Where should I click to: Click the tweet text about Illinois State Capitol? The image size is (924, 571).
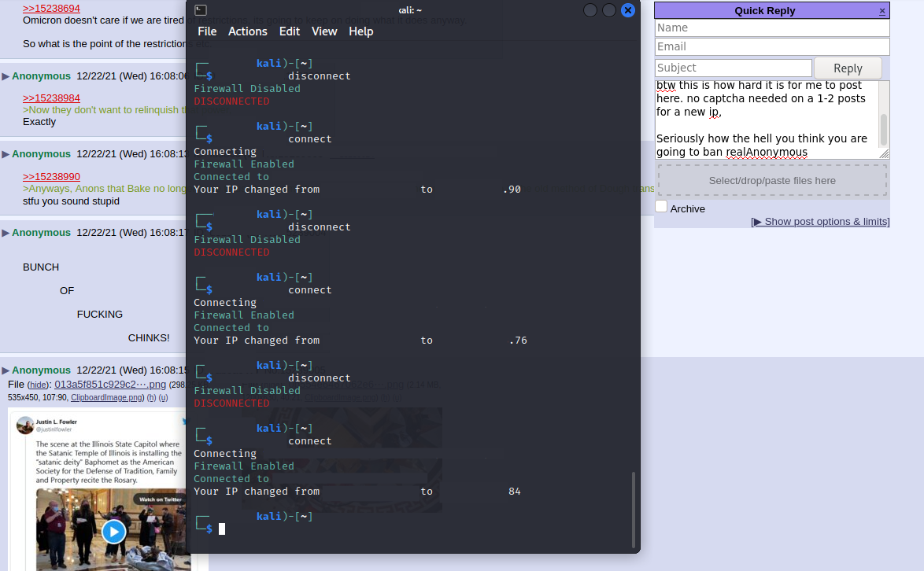[x=109, y=462]
